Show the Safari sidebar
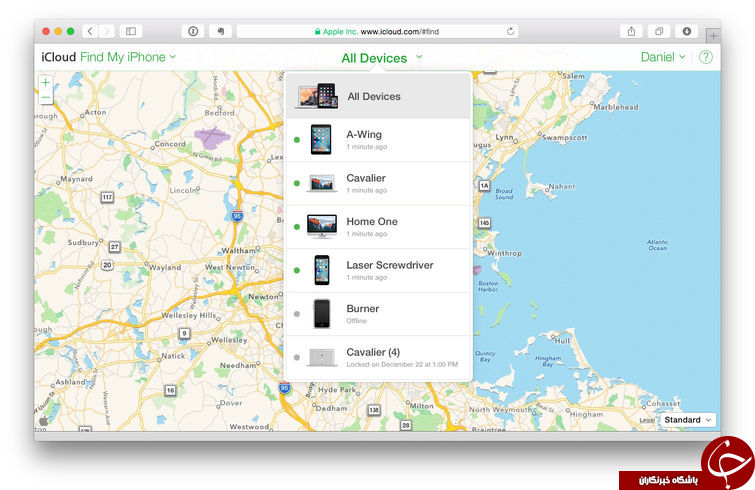This screenshot has height=490, width=755. coord(130,31)
